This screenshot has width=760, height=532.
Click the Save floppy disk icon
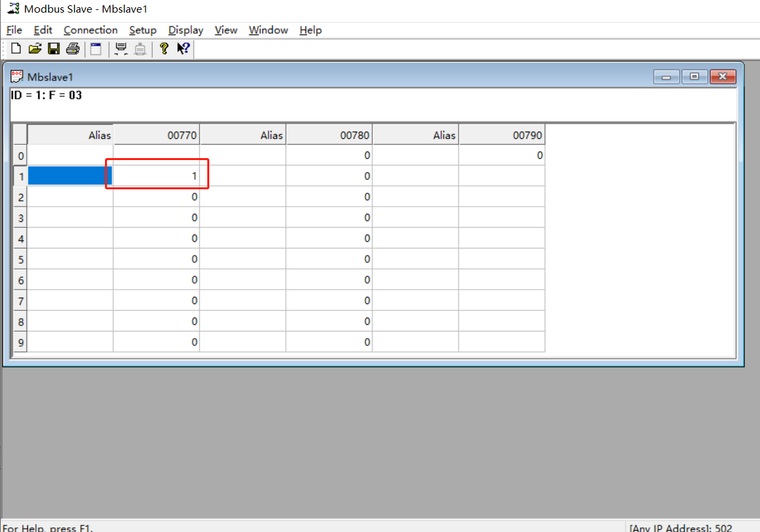tap(54, 48)
